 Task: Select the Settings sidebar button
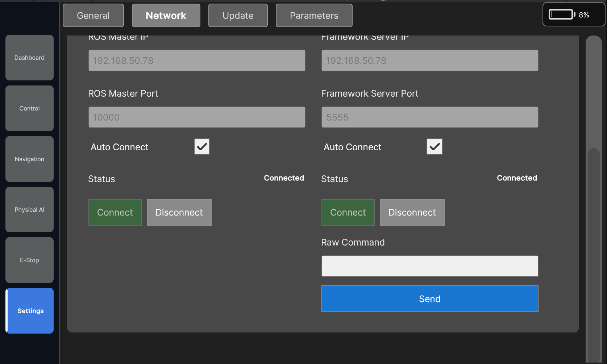(x=30, y=311)
